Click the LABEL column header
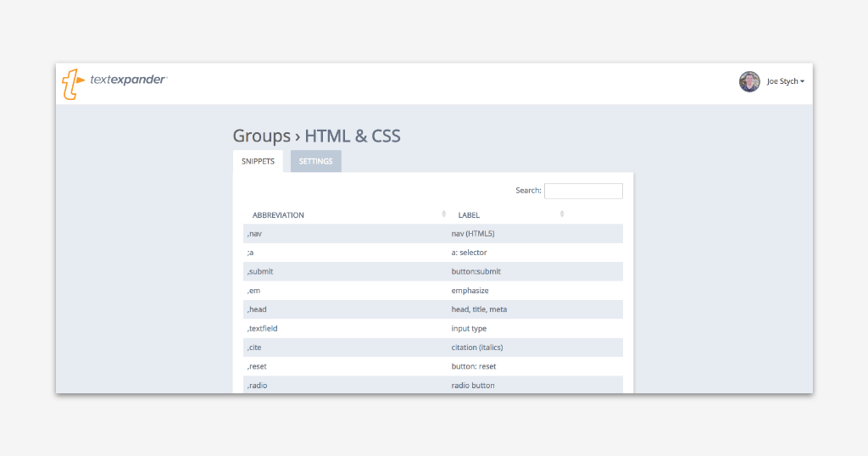The image size is (868, 456). click(469, 214)
